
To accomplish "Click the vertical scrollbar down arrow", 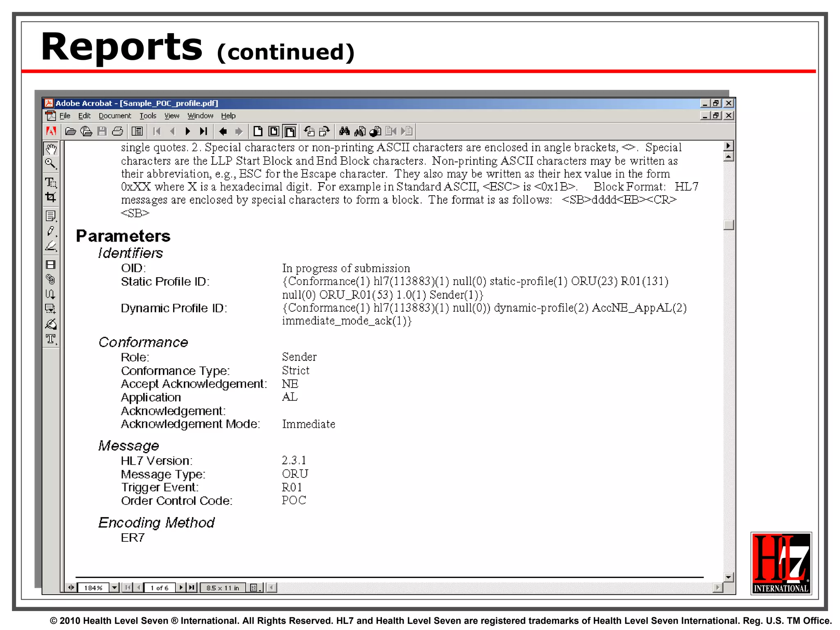I will [x=728, y=577].
